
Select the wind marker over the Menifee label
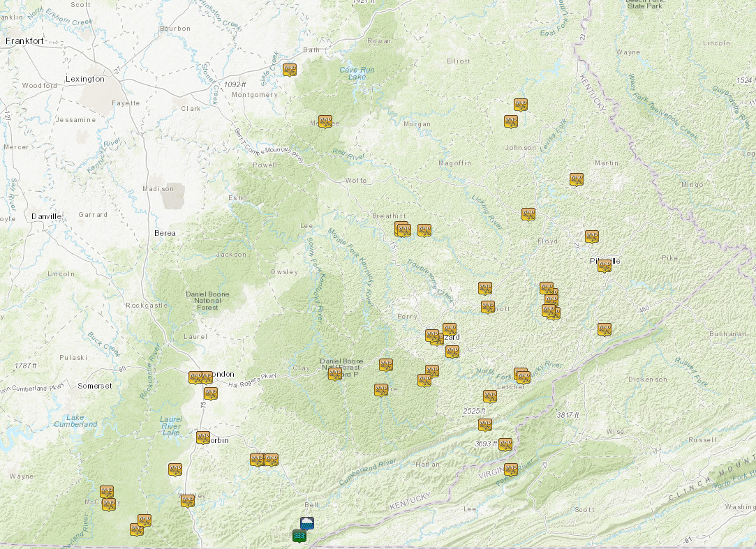(x=325, y=121)
